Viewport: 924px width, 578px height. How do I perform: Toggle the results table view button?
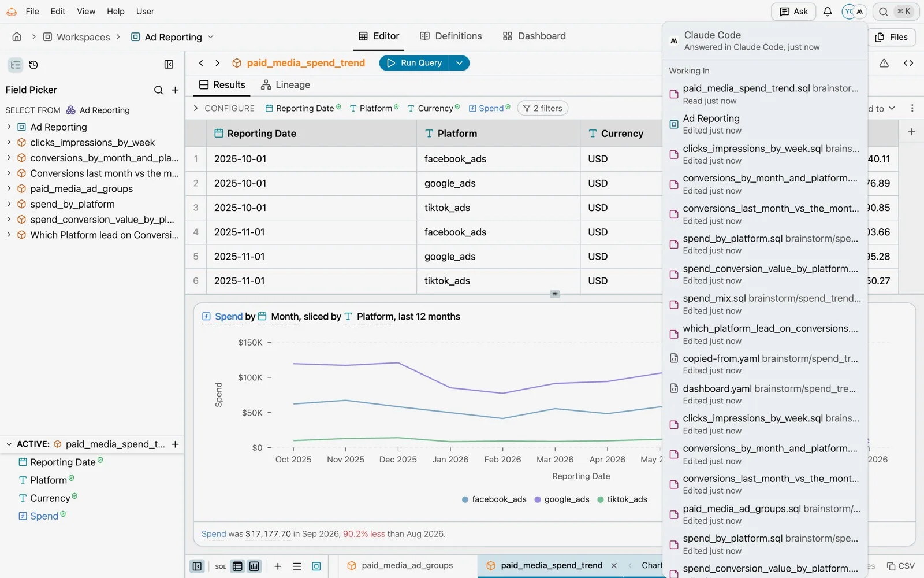pos(237,566)
